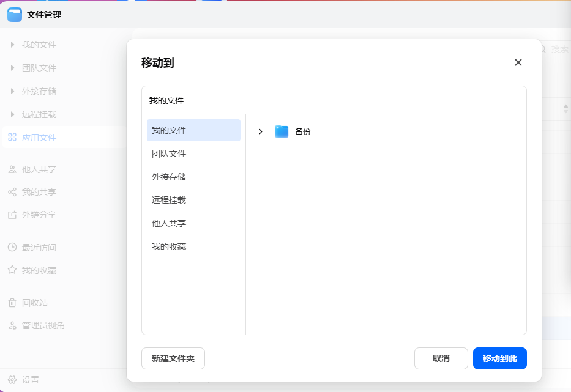Choose 我的收藏 in the move dialog list
This screenshot has width=571, height=392.
point(169,246)
